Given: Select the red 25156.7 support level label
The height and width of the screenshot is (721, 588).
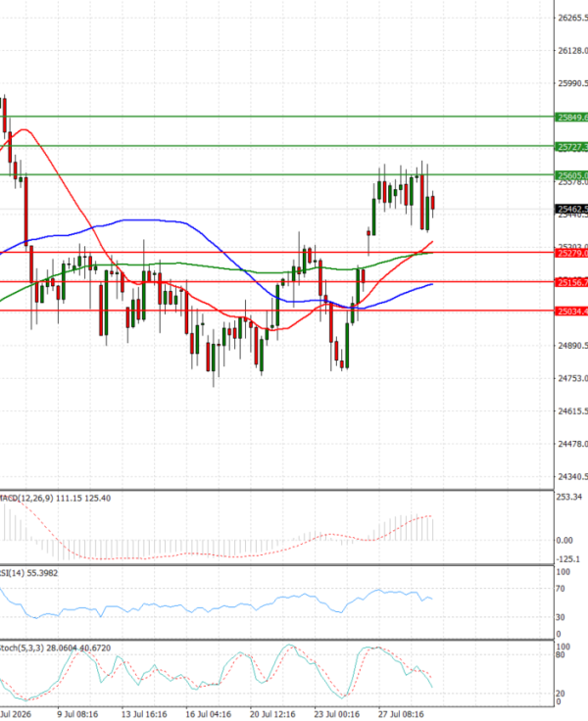Looking at the screenshot, I should [571, 282].
